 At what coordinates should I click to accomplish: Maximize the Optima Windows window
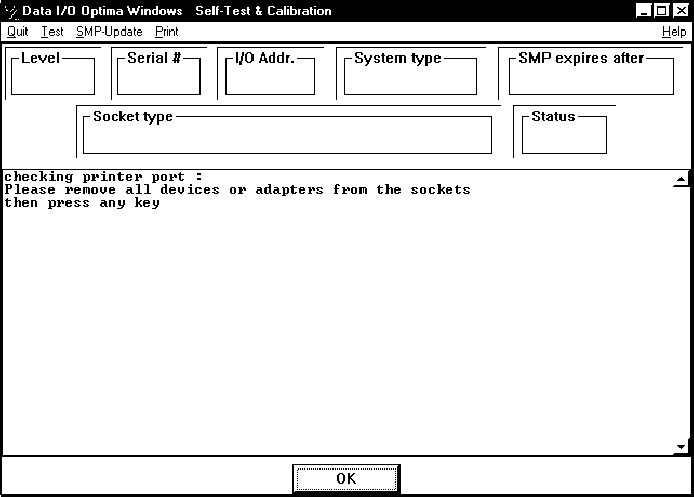click(662, 10)
